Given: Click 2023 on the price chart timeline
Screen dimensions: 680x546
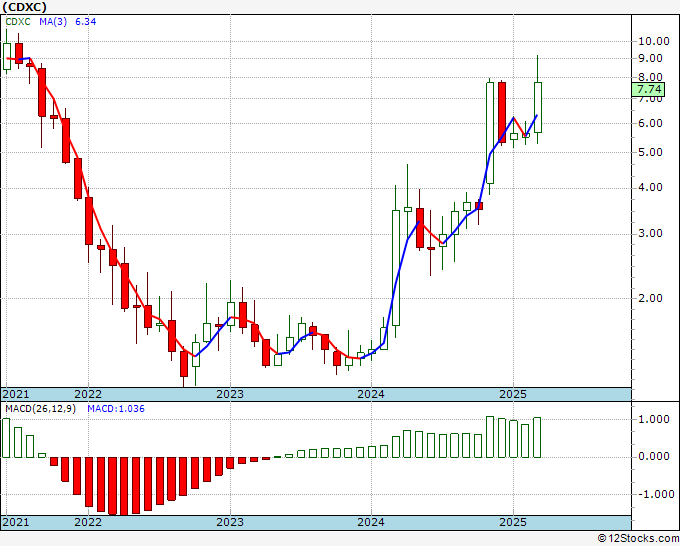Looking at the screenshot, I should 230,394.
